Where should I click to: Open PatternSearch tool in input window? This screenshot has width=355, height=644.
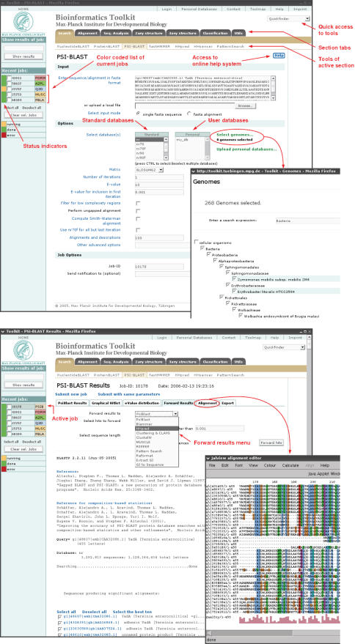pyautogui.click(x=230, y=46)
